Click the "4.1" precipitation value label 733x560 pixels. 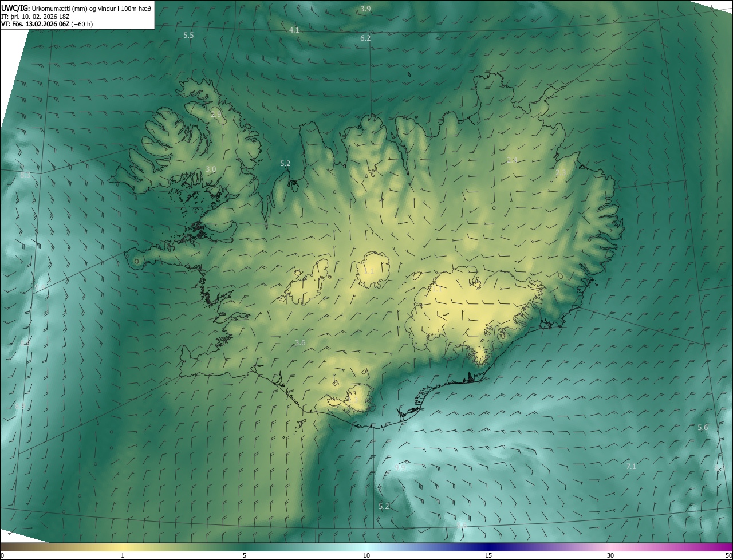point(294,30)
